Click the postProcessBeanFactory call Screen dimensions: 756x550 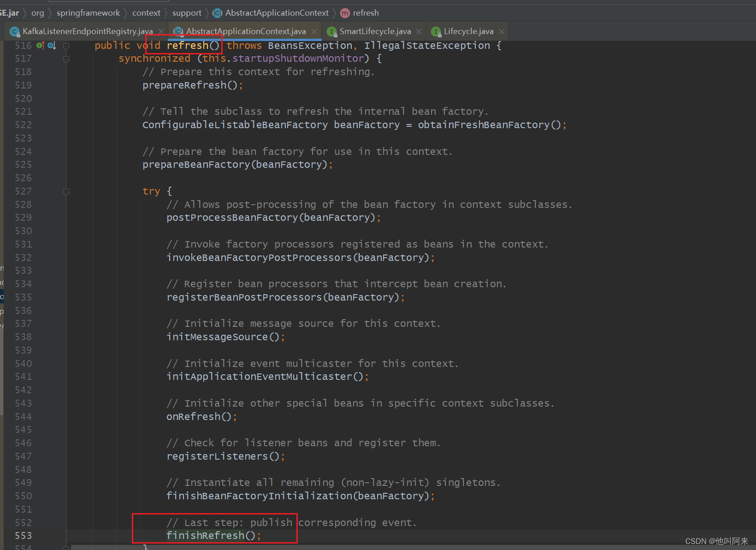271,218
